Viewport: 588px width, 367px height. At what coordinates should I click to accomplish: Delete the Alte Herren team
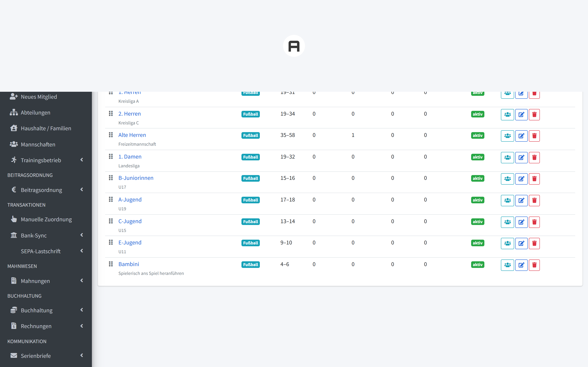click(x=534, y=136)
